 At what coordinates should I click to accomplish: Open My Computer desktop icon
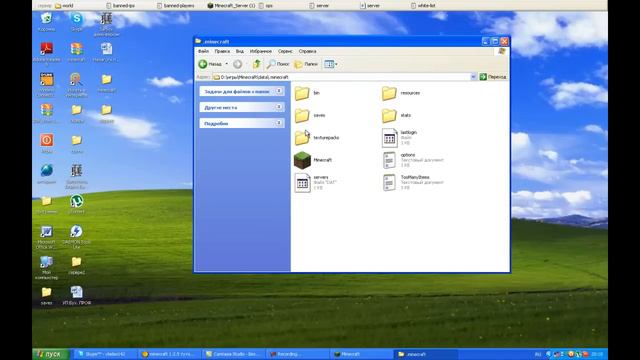pos(47,267)
